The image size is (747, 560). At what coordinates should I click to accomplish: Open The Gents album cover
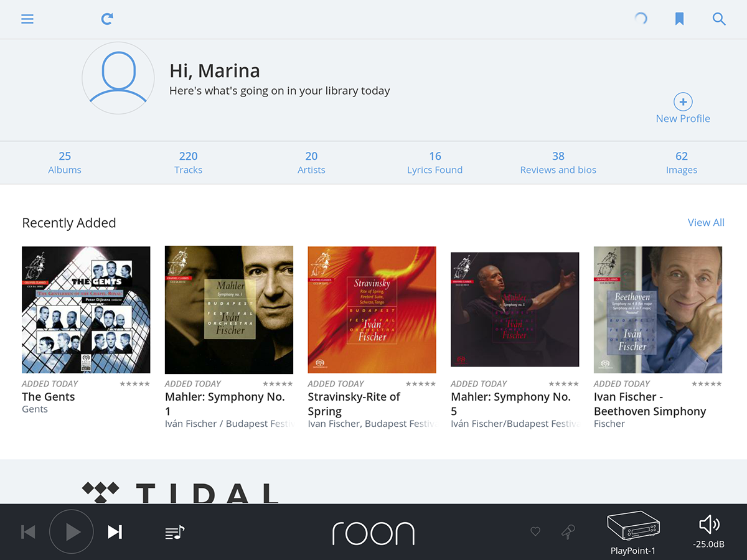click(86, 310)
